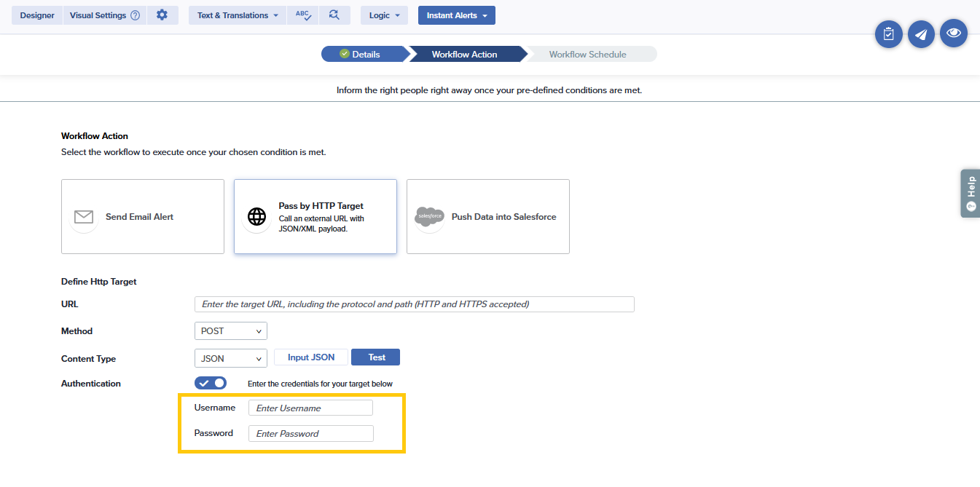The width and height of the screenshot is (980, 487).
Task: Click the Visual Settings help question icon
Action: [x=135, y=15]
